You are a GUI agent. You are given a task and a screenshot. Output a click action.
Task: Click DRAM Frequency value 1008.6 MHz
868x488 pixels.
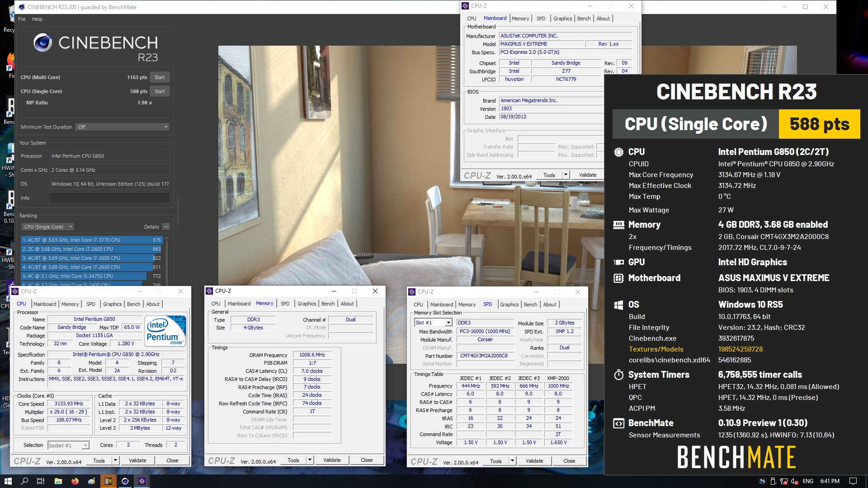[x=312, y=355]
